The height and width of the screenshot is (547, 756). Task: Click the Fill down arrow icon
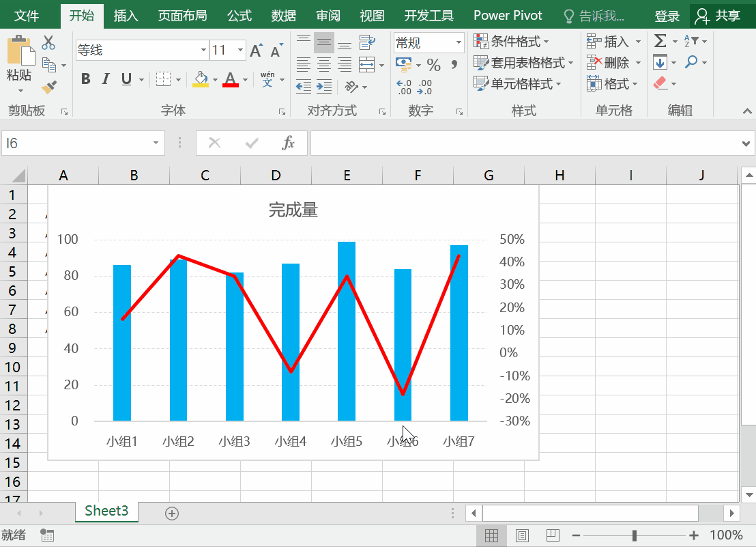[660, 62]
